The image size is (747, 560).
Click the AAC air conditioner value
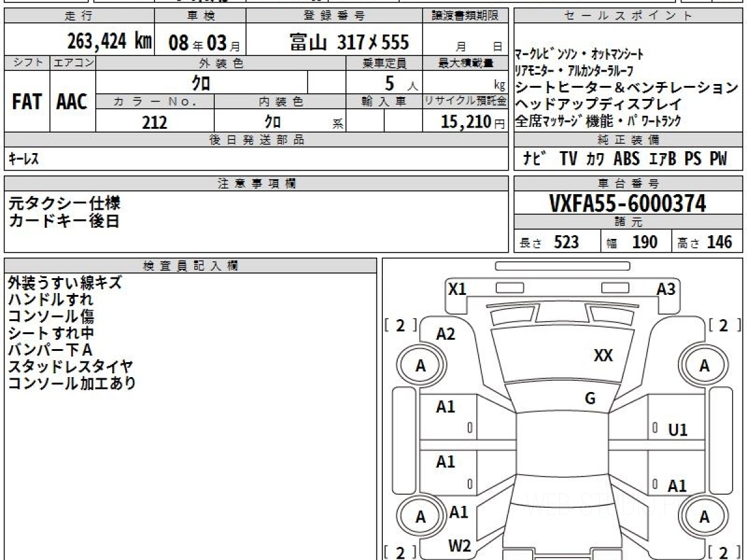(72, 102)
